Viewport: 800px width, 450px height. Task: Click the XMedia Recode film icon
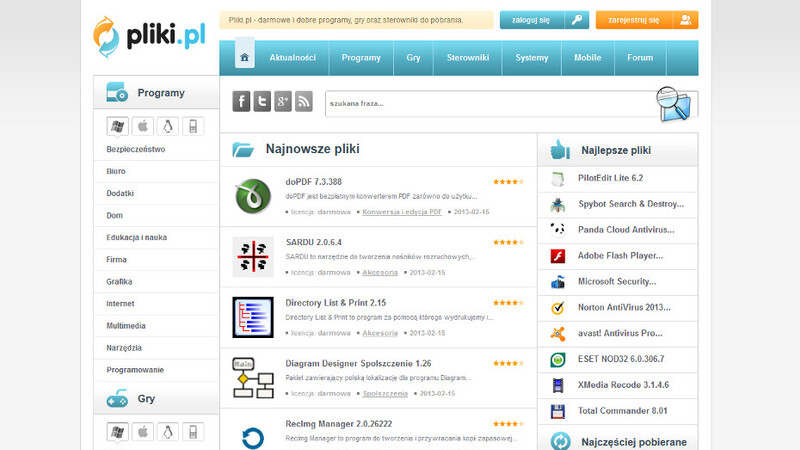point(558,385)
